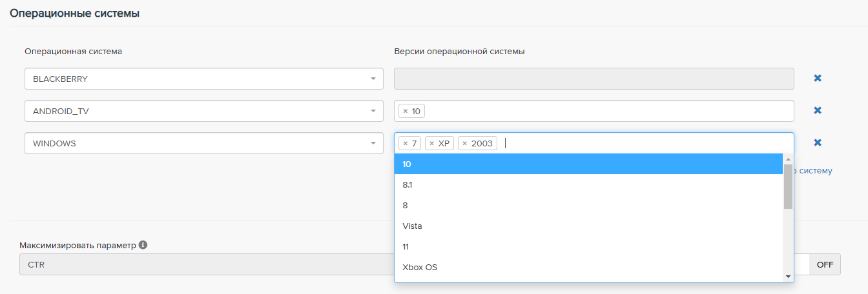Remove the WINDOWS operating system row
Image resolution: width=868 pixels, height=294 pixels.
click(817, 142)
